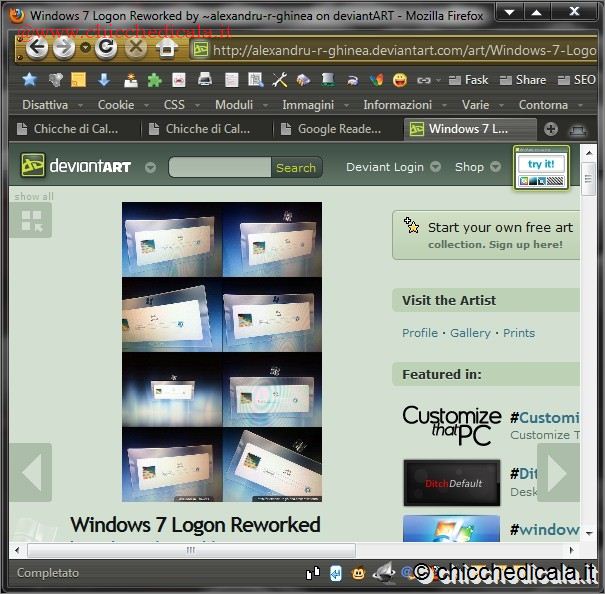Switch to the Google Reader tab
This screenshot has height=594, width=605.
pos(339,129)
